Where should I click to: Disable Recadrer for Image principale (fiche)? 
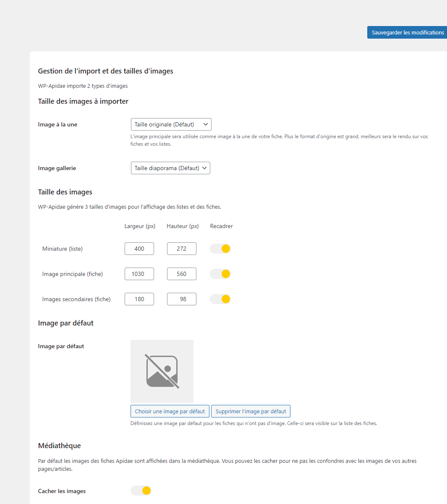tap(220, 274)
